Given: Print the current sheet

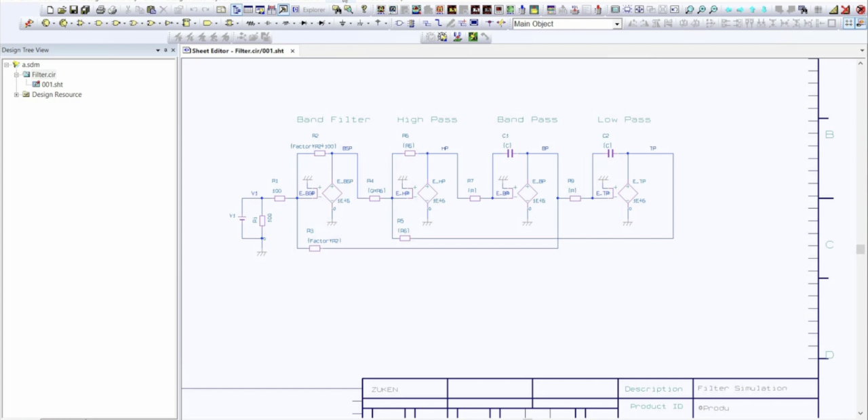Looking at the screenshot, I should tap(100, 9).
